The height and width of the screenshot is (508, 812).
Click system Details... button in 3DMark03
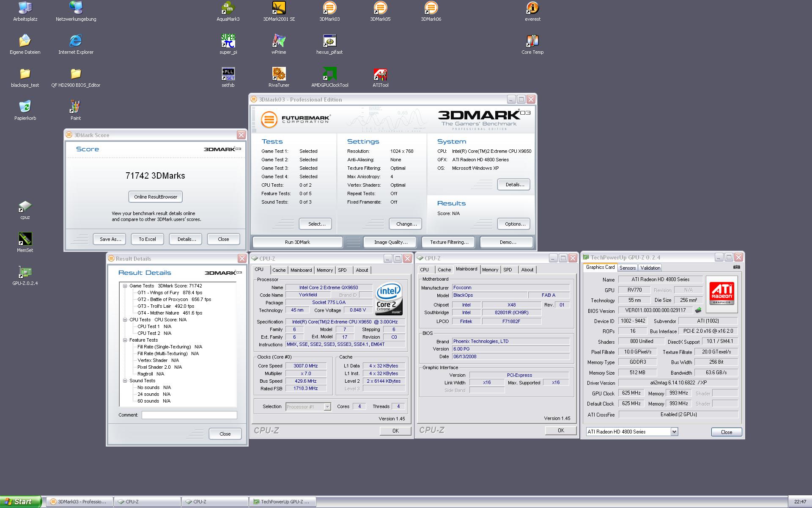pos(514,185)
